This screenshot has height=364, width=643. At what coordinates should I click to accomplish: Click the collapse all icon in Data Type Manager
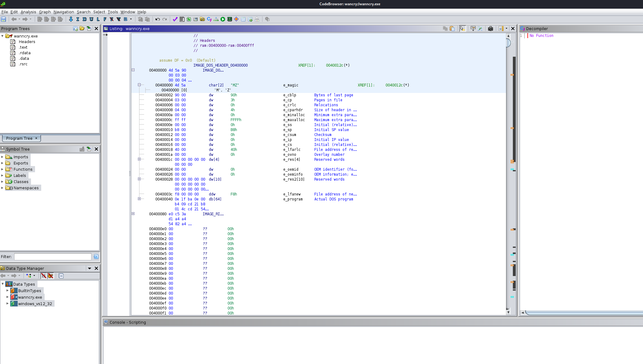tap(61, 276)
